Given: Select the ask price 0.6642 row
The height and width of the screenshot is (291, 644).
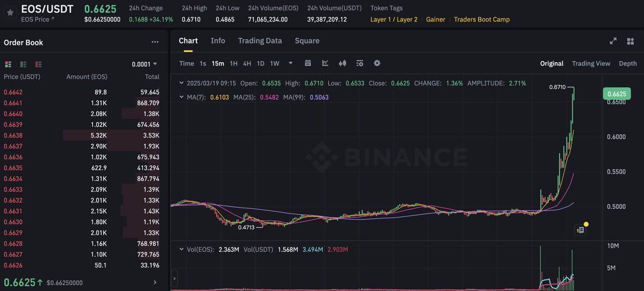Looking at the screenshot, I should 82,92.
